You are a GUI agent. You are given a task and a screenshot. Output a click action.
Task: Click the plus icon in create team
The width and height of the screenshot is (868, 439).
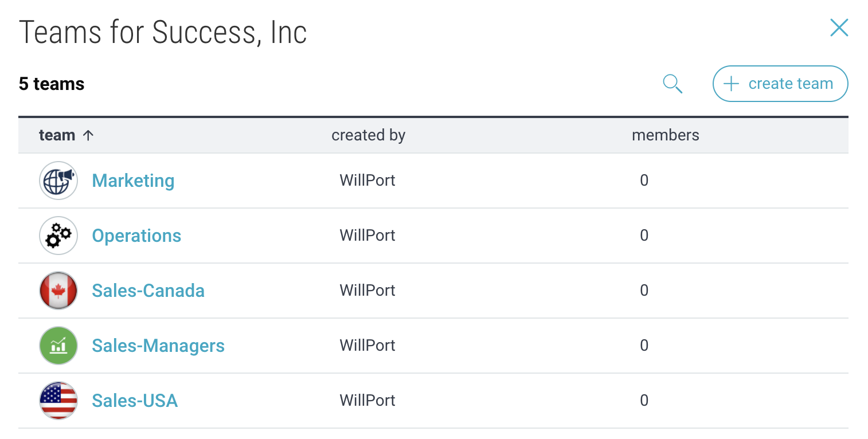pos(731,84)
